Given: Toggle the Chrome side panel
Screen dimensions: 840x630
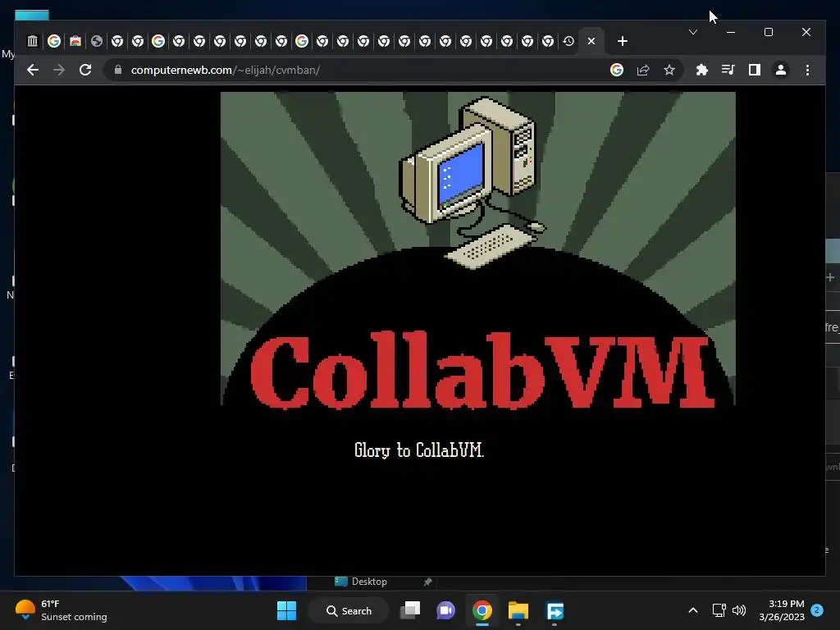Looking at the screenshot, I should pos(755,70).
